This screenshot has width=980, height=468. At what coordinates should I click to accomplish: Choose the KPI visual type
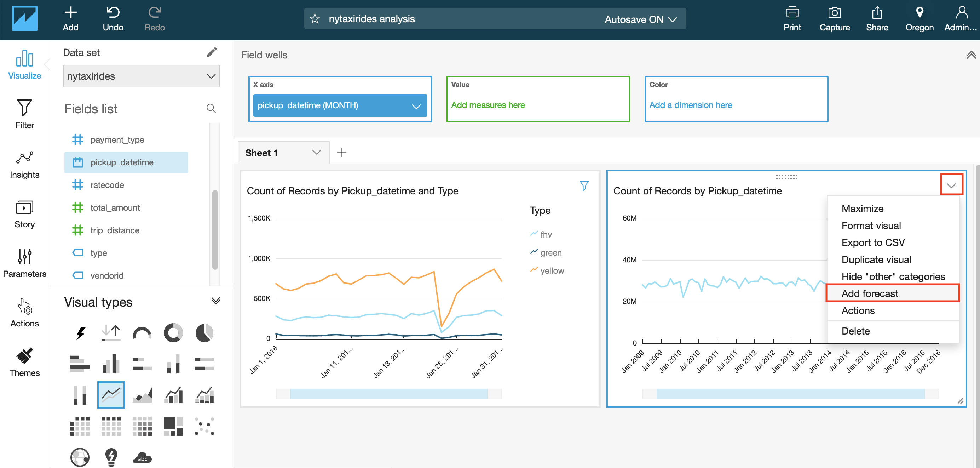111,333
